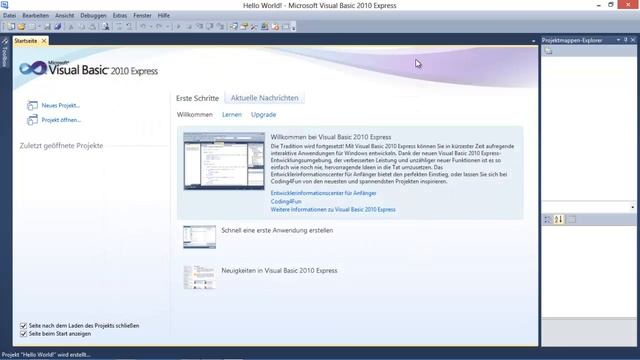640x360 pixels.
Task: Toggle auto-hide pin on Projektmappen-Explorer
Action: 626,40
